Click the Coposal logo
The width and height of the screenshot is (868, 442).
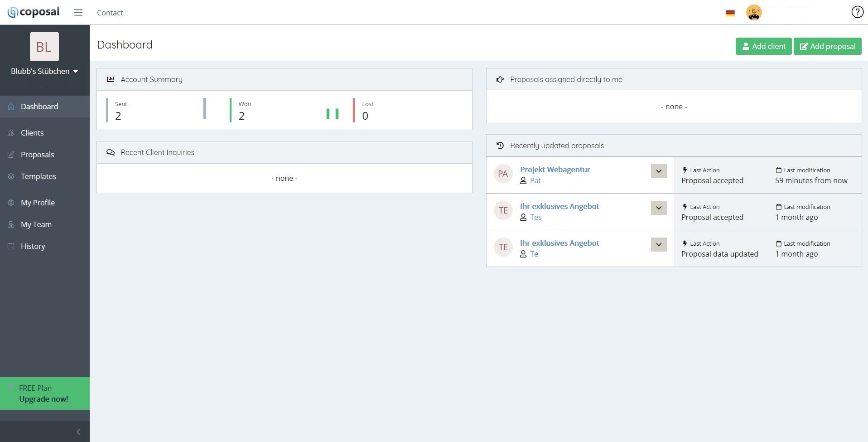click(x=34, y=12)
